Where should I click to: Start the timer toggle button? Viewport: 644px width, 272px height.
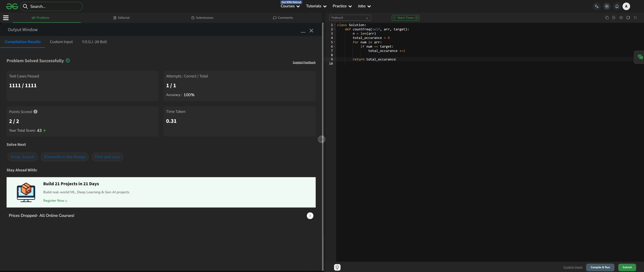click(x=405, y=18)
